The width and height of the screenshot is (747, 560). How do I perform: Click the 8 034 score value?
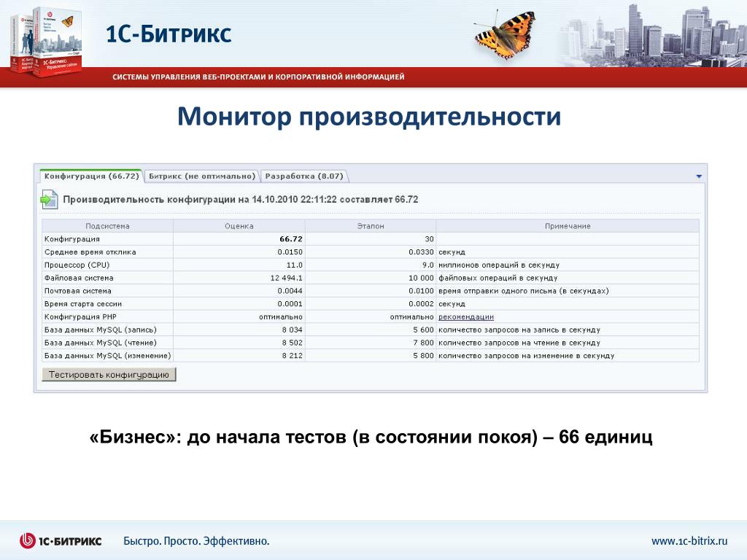(292, 330)
